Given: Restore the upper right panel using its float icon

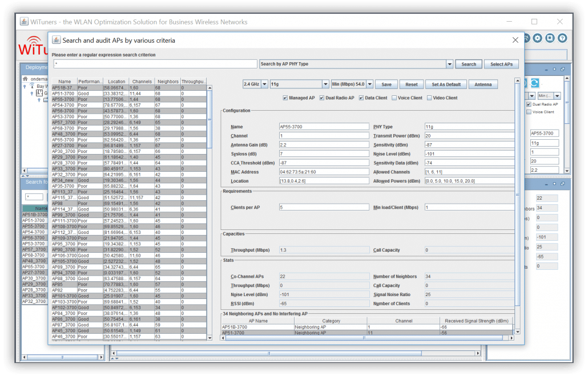Looking at the screenshot, I should [x=562, y=70].
